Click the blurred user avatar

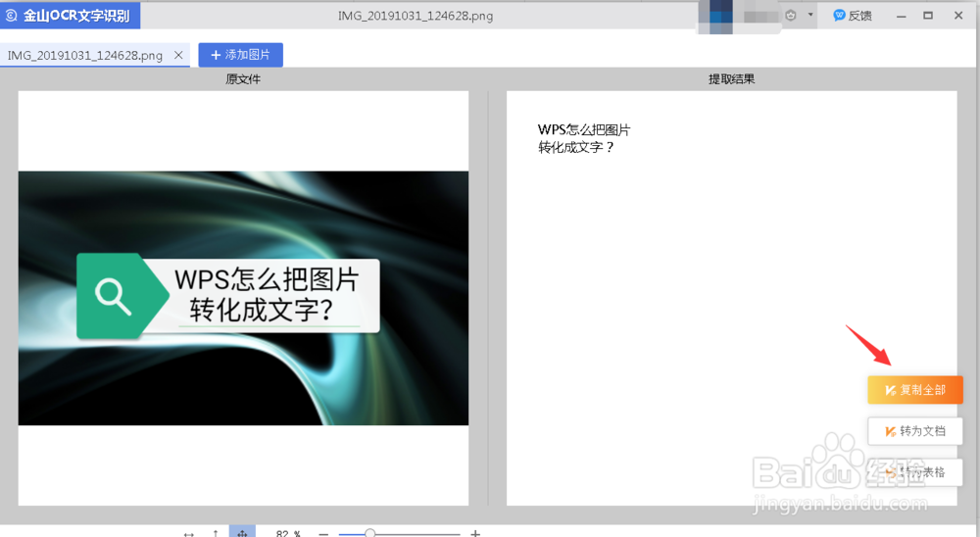coord(715,17)
